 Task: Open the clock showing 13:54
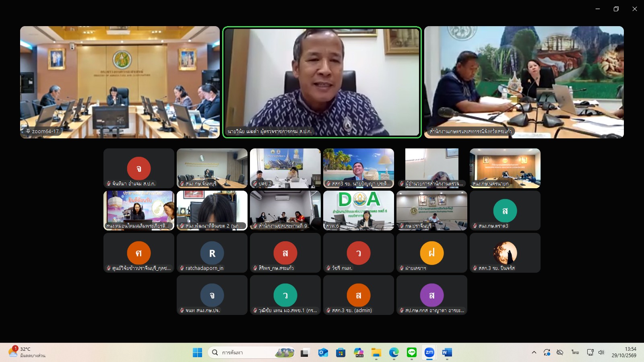[624, 352]
